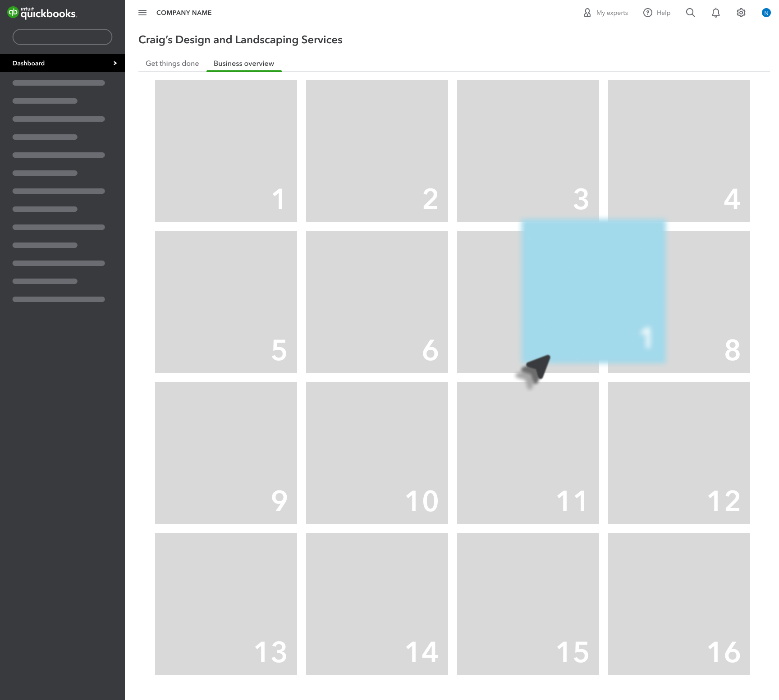Image resolution: width=779 pixels, height=700 pixels.
Task: Select widget placeholder number 5
Action: (226, 302)
